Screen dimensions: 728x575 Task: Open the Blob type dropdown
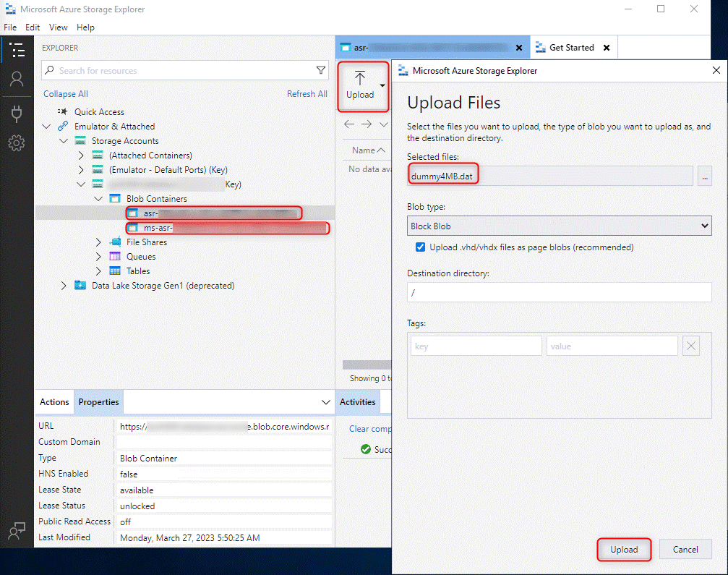(x=559, y=226)
